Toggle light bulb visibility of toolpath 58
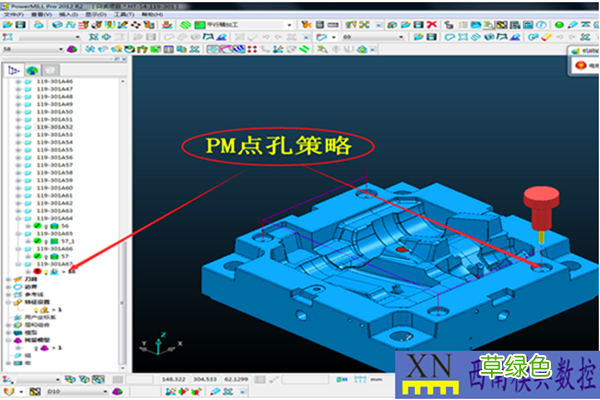 coord(46,272)
